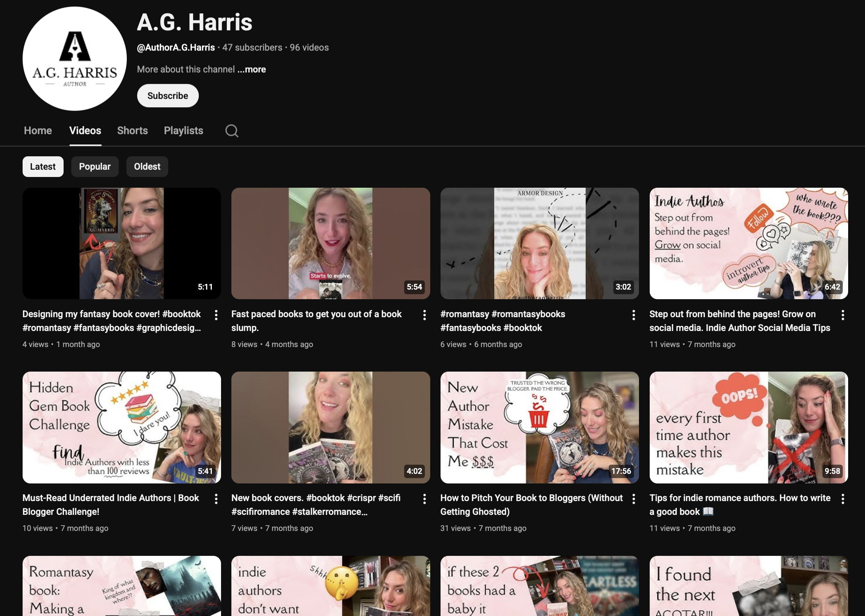
Task: Sort videos by Oldest
Action: point(147,167)
